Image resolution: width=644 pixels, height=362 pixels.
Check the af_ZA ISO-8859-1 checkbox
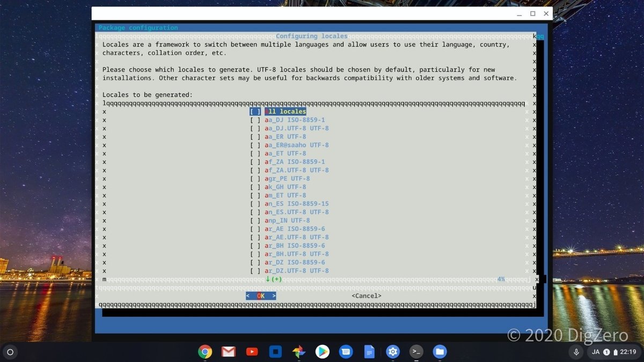pos(255,161)
